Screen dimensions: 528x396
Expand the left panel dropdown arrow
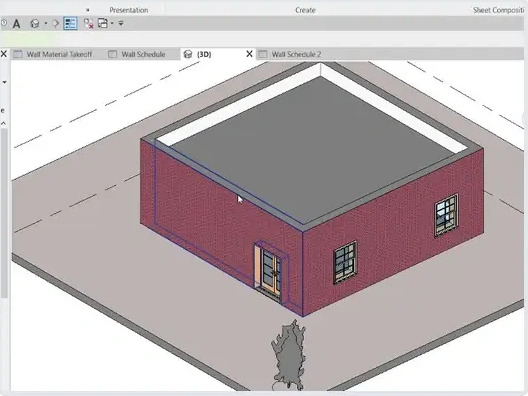point(4,82)
